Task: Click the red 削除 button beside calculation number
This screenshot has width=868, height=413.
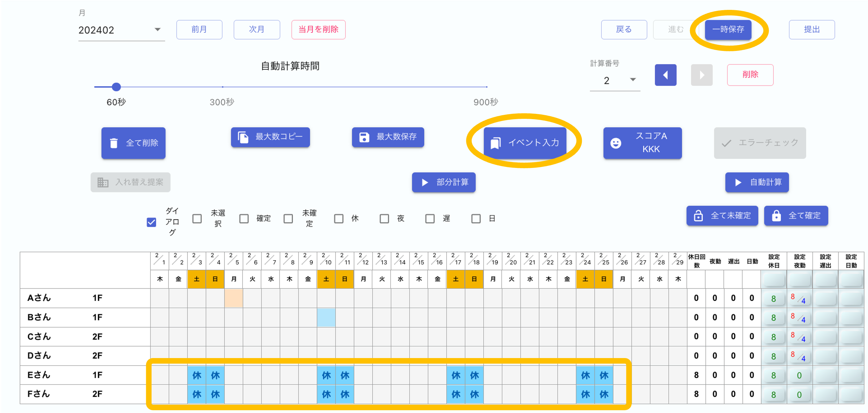Action: (750, 75)
